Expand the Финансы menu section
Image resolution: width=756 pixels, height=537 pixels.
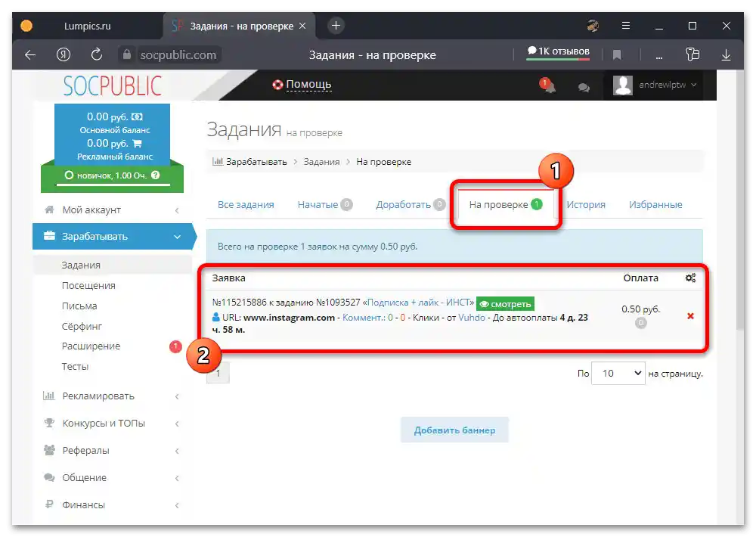113,504
